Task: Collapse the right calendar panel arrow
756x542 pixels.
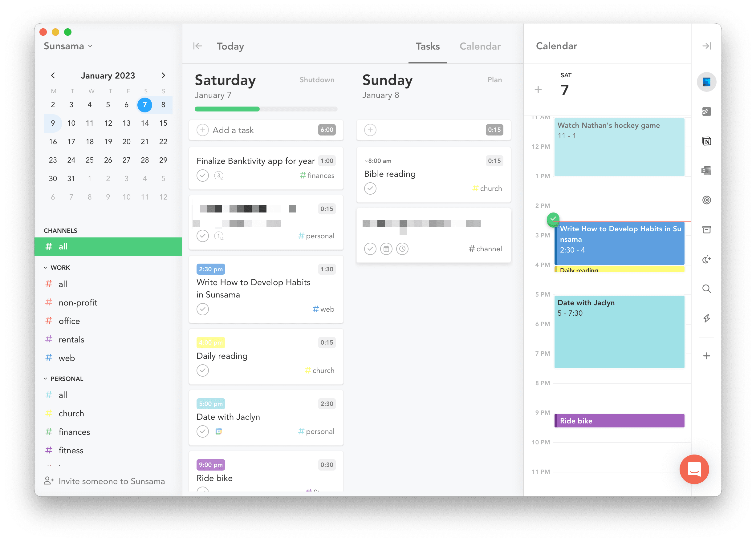Action: point(706,46)
